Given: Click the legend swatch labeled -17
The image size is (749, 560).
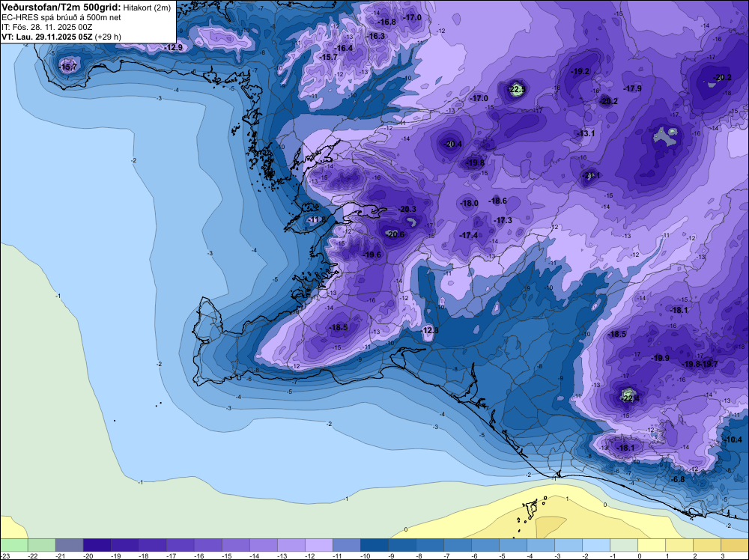Looking at the screenshot, I should [x=180, y=545].
